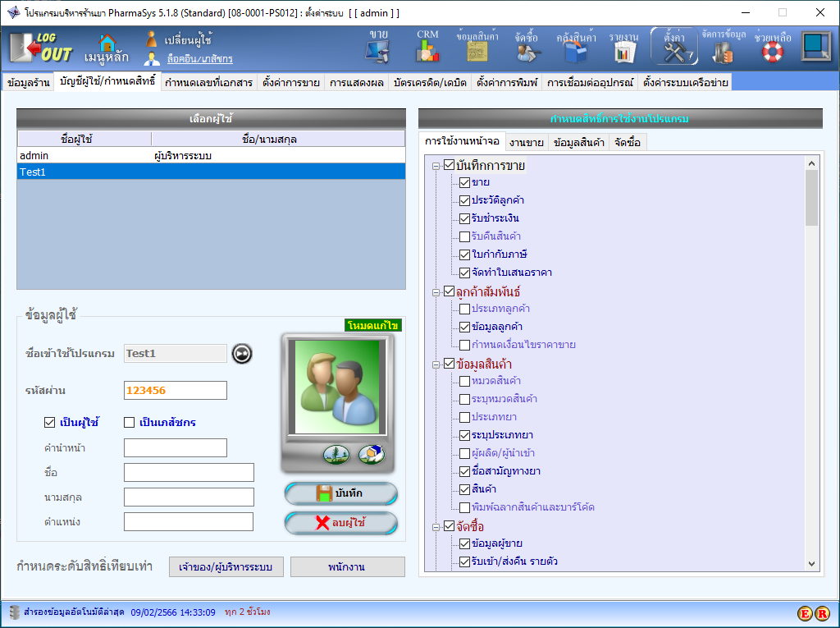This screenshot has height=628, width=840.
Task: Click the permissions tree scroll down arrow
Action: click(811, 564)
